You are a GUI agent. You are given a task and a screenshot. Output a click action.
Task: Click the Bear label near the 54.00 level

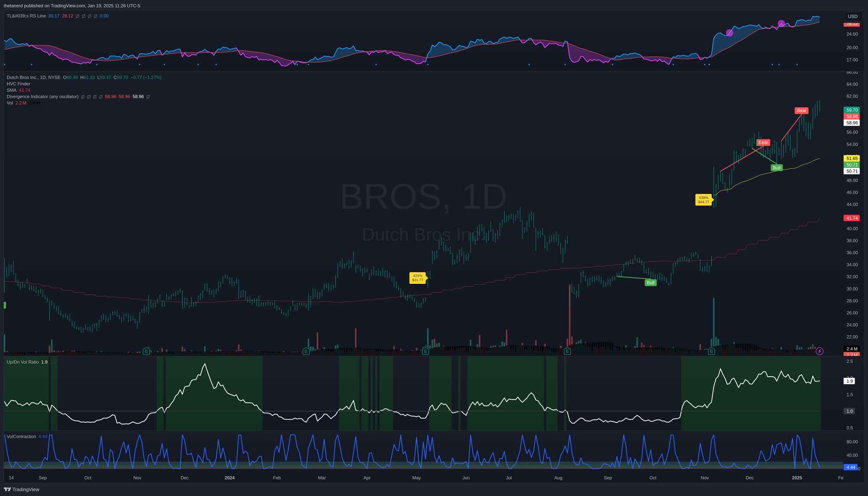pyautogui.click(x=763, y=142)
